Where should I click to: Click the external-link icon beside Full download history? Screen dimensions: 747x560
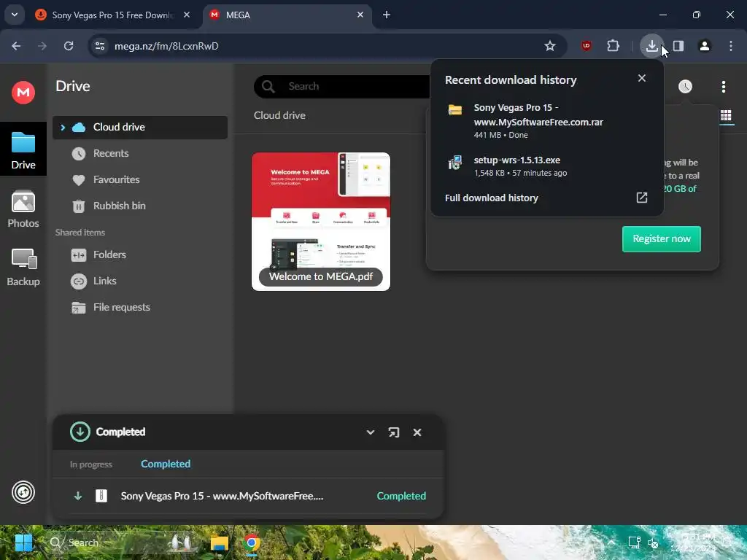pyautogui.click(x=642, y=198)
